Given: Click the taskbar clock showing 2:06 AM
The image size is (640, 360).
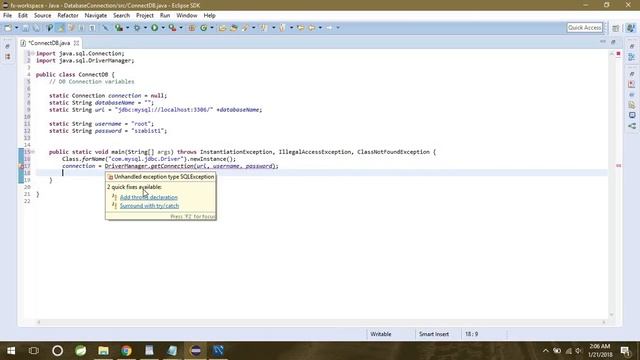Looking at the screenshot, I should pyautogui.click(x=600, y=351).
